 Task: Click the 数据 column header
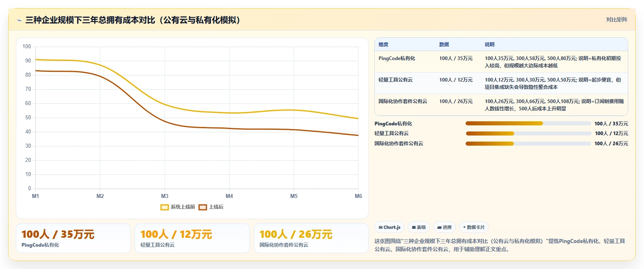click(x=444, y=45)
